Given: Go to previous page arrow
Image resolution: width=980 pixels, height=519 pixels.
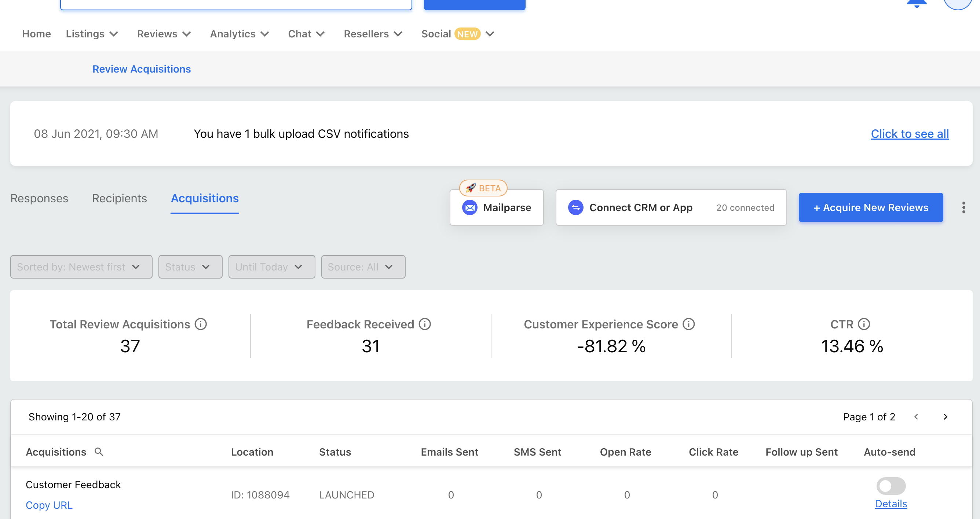Looking at the screenshot, I should 916,417.
